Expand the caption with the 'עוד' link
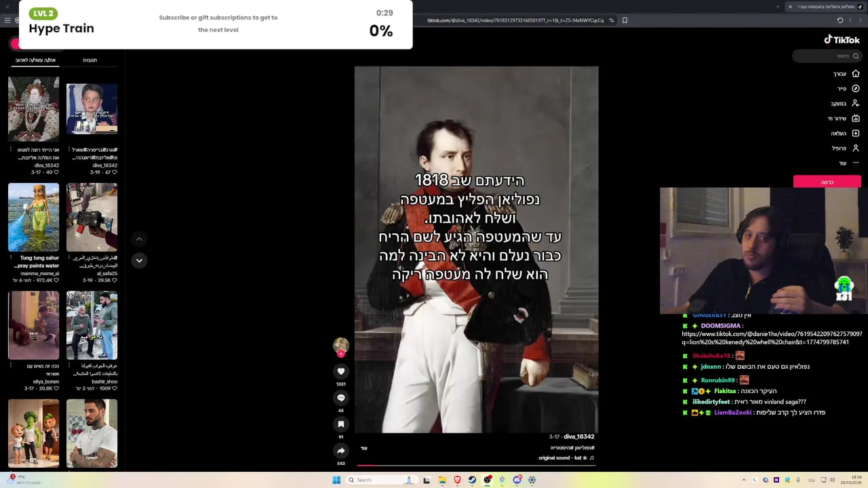Screen dimensions: 868x488 (x=363, y=448)
